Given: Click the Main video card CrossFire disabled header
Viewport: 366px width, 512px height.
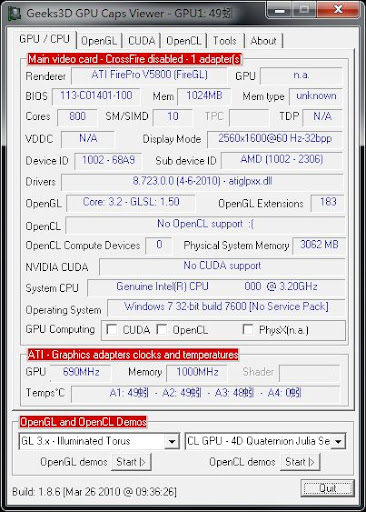Looking at the screenshot, I should pos(134,59).
